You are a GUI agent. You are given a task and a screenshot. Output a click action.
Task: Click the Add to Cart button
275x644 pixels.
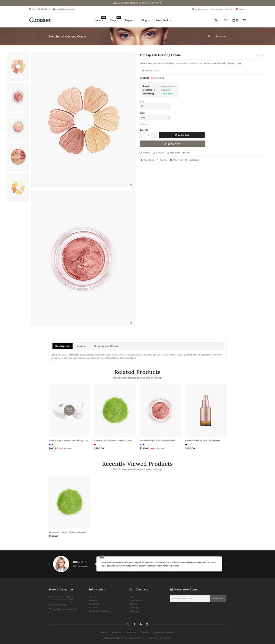click(182, 135)
